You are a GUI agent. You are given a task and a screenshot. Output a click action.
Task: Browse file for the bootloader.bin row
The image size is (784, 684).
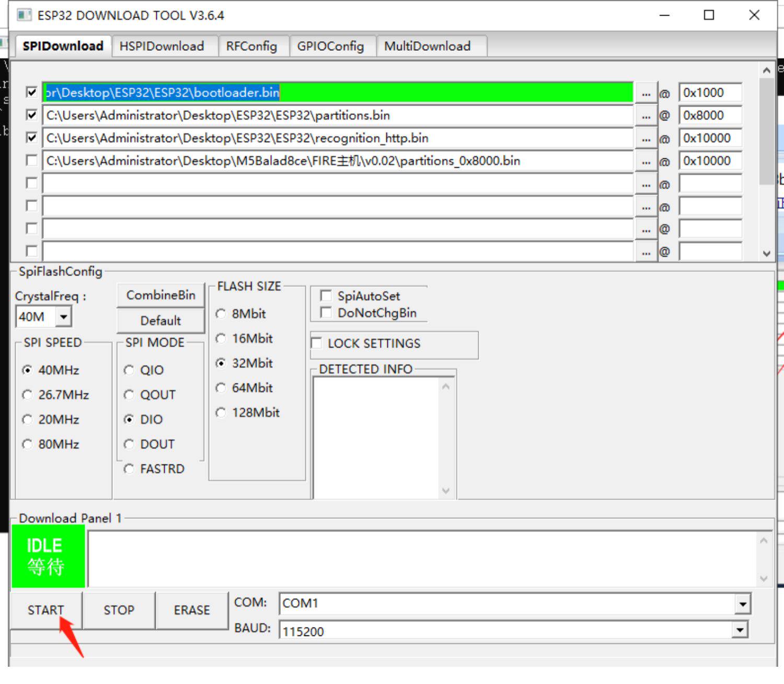click(x=646, y=93)
